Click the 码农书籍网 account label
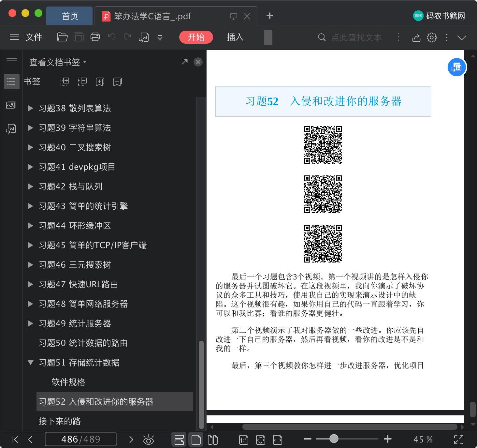This screenshot has width=477, height=448. (x=445, y=16)
